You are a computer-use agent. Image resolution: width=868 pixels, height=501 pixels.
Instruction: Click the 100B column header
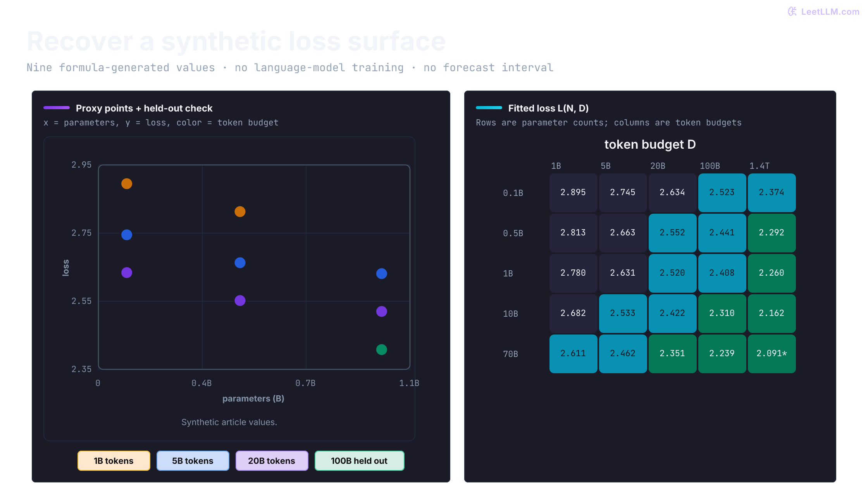(x=710, y=166)
